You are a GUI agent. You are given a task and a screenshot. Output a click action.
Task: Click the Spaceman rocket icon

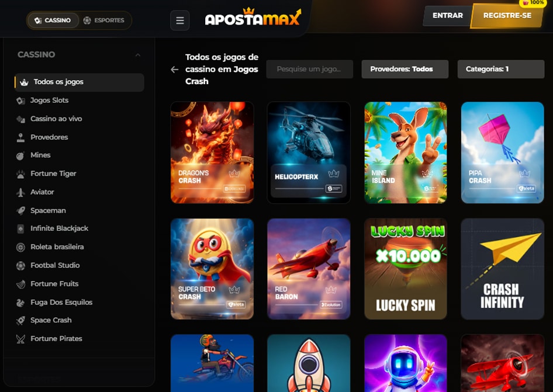click(21, 211)
